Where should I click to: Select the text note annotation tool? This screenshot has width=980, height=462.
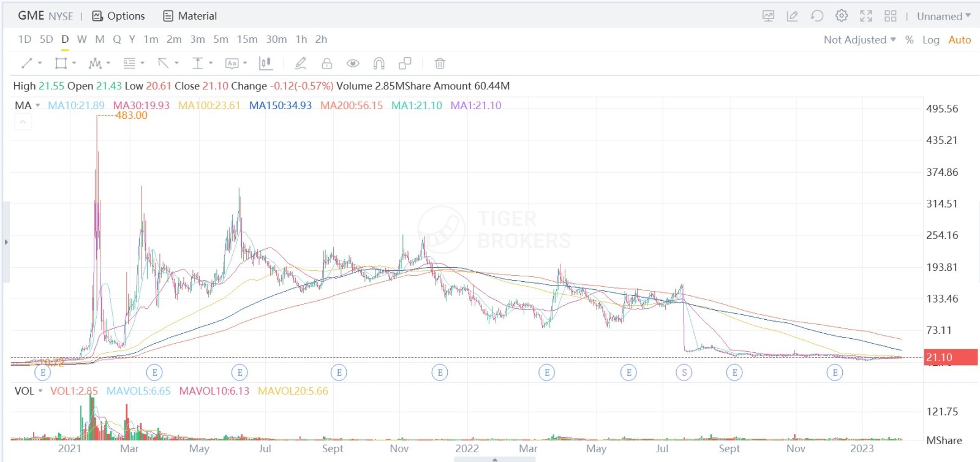pos(232,63)
